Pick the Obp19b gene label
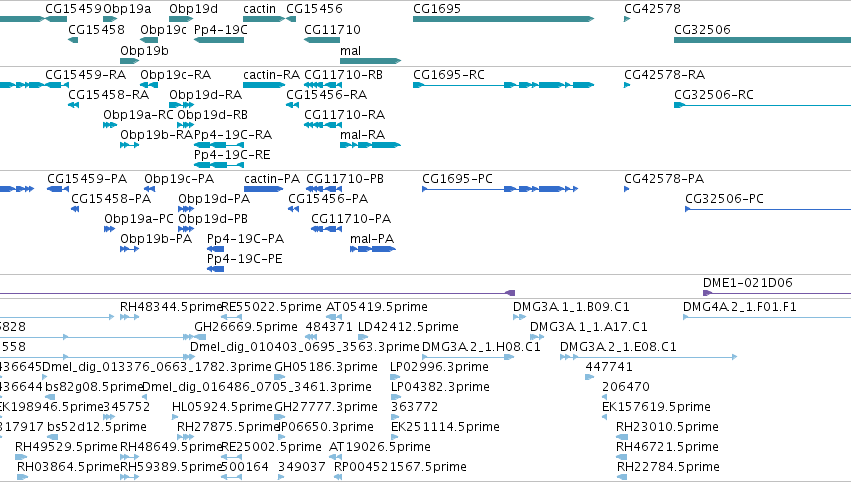851x482 pixels. [144, 50]
